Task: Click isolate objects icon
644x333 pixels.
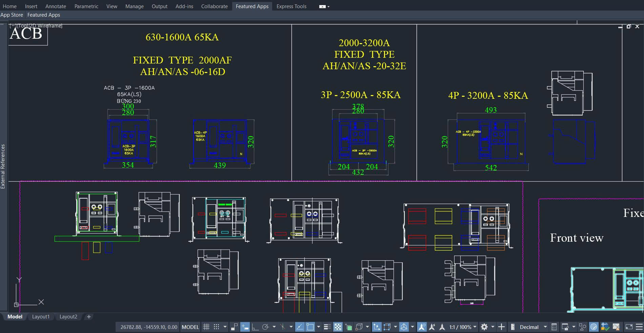Action: (583, 327)
